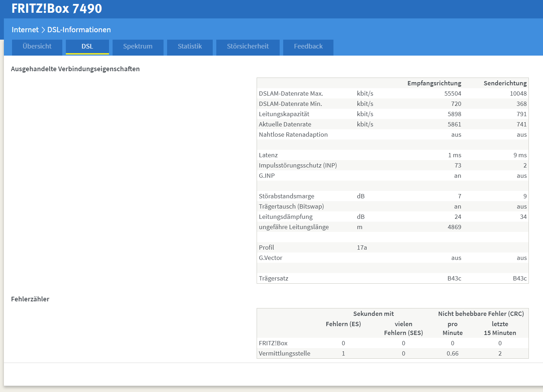
Task: Click the Leitungskapazität row label
Action: [x=284, y=114]
